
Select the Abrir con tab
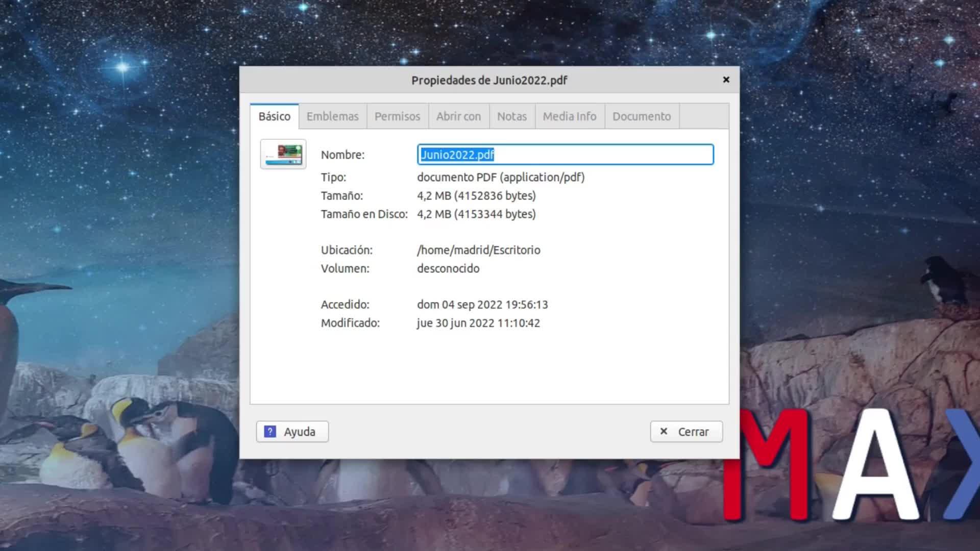pos(458,116)
